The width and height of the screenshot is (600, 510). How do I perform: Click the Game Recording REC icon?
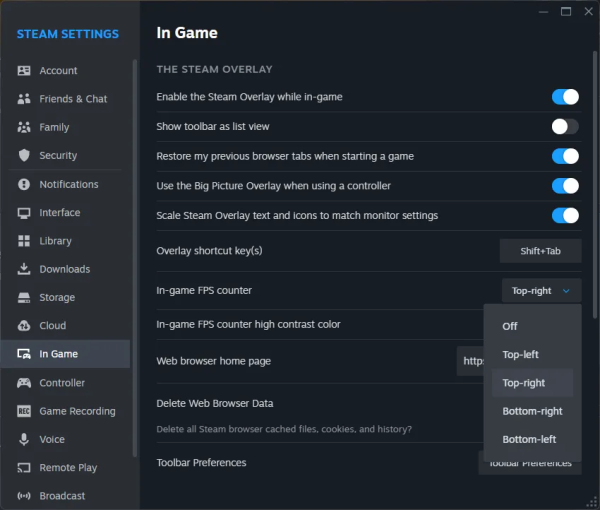(x=24, y=411)
